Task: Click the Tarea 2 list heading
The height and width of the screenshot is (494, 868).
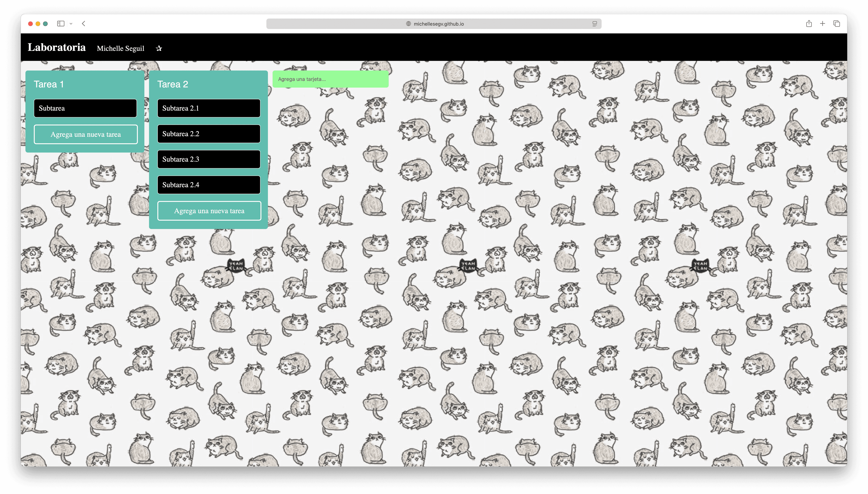Action: tap(172, 84)
